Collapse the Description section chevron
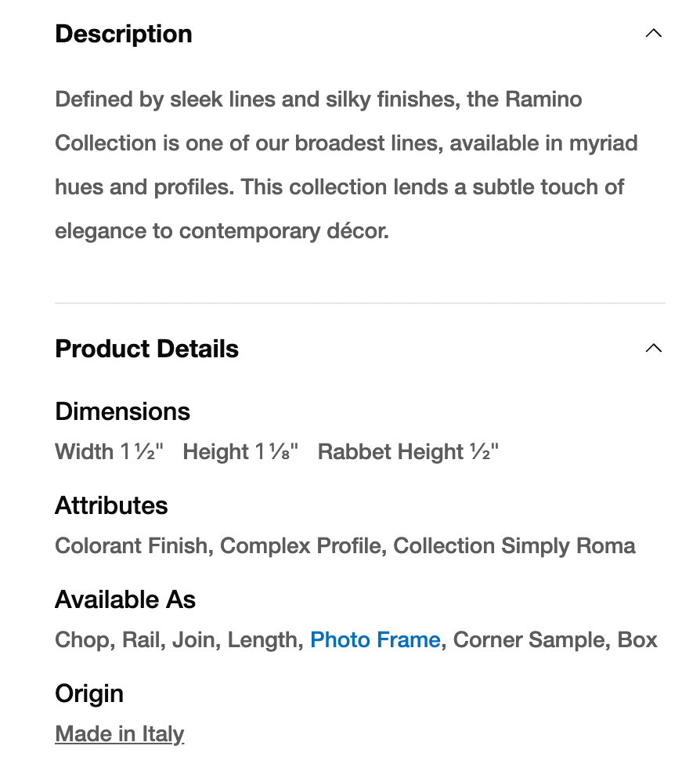Screen dimensions: 700x771 [x=653, y=34]
